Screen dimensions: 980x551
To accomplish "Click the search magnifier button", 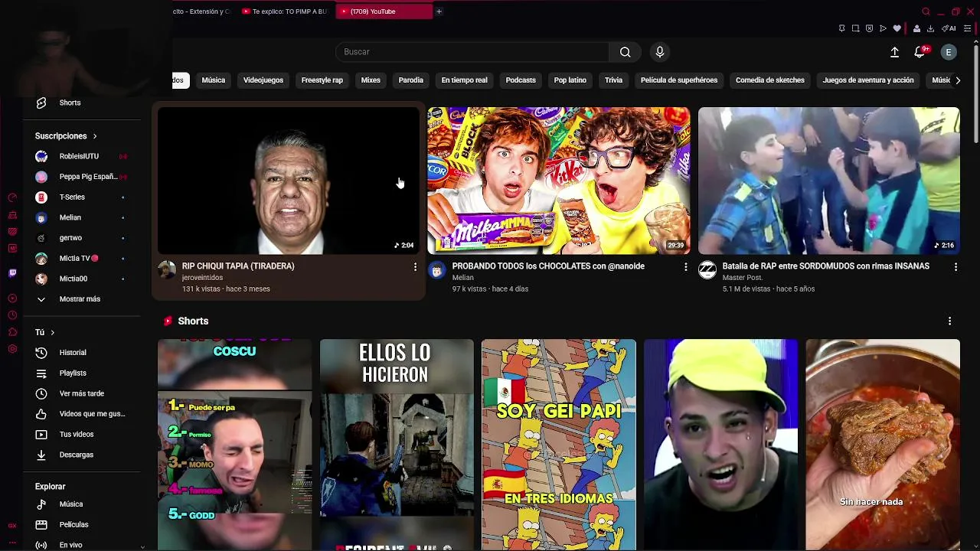I will [626, 52].
